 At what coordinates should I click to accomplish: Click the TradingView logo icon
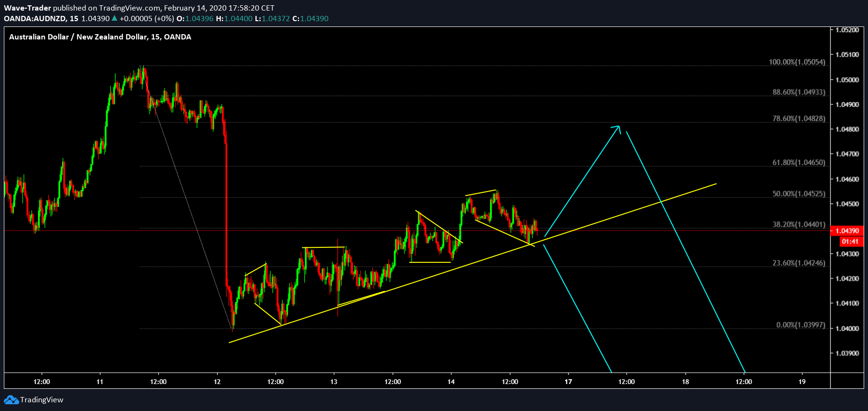[11, 400]
